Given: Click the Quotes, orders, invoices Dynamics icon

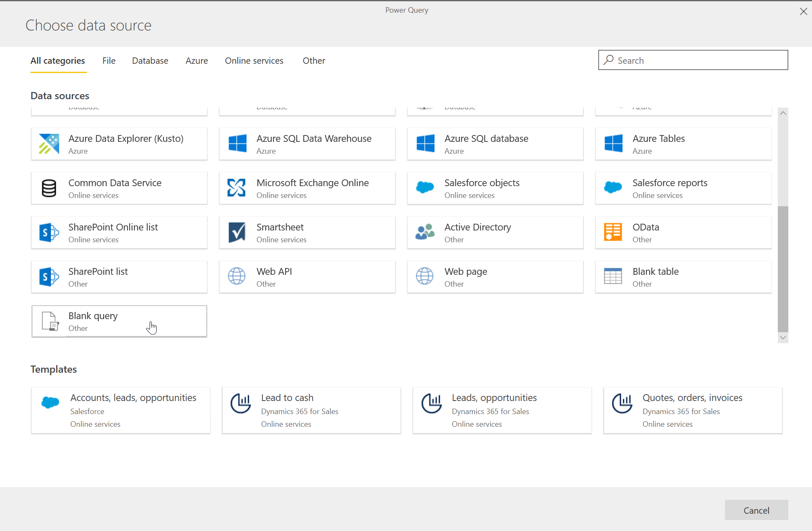Looking at the screenshot, I should tap(622, 403).
